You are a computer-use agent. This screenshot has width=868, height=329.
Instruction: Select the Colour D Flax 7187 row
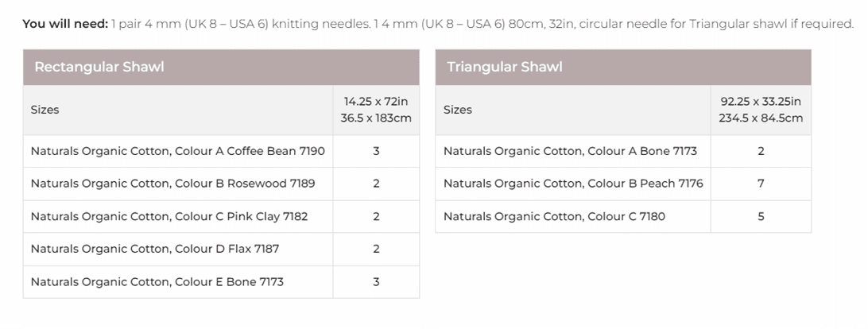click(155, 249)
